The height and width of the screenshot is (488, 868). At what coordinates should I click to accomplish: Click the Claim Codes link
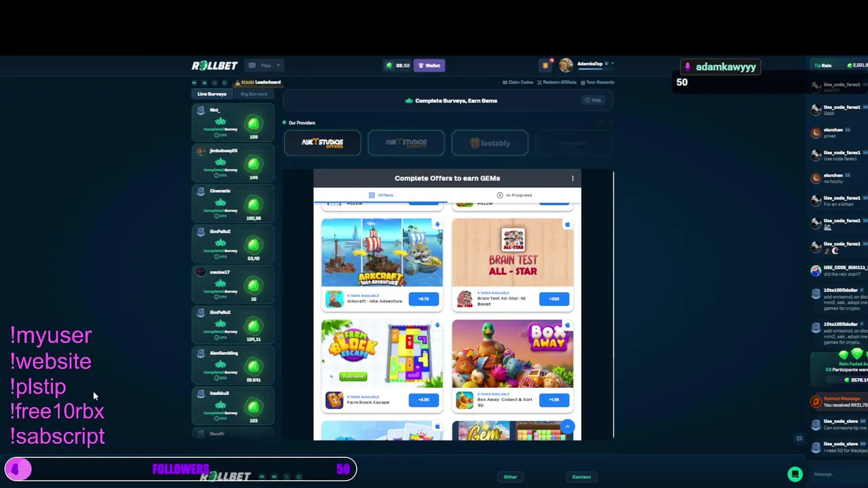click(518, 82)
